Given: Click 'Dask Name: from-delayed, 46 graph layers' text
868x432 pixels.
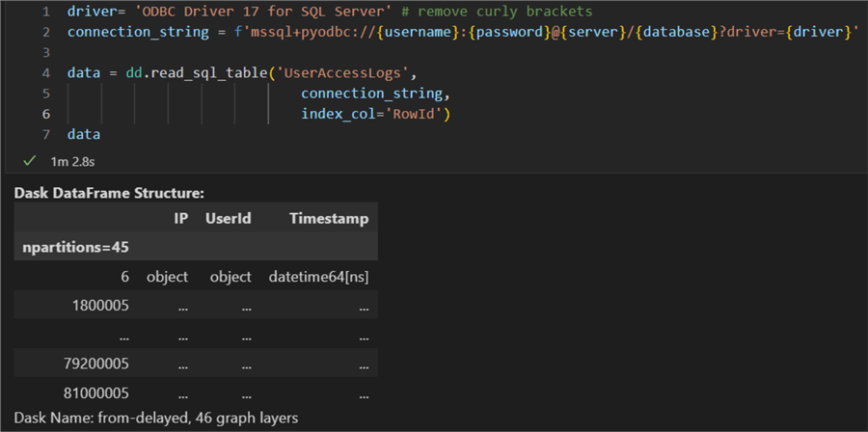Looking at the screenshot, I should (156, 418).
